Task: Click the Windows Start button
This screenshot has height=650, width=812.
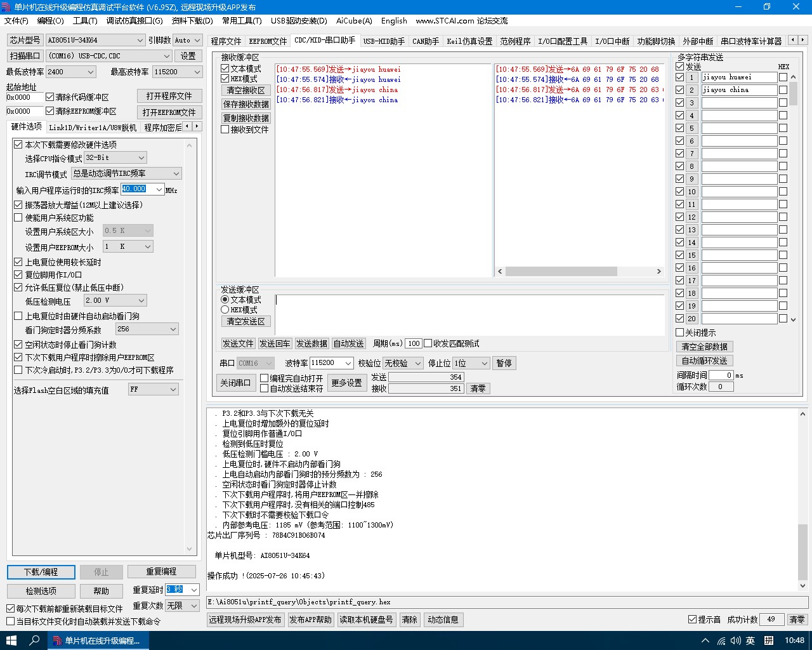Action: tap(11, 640)
